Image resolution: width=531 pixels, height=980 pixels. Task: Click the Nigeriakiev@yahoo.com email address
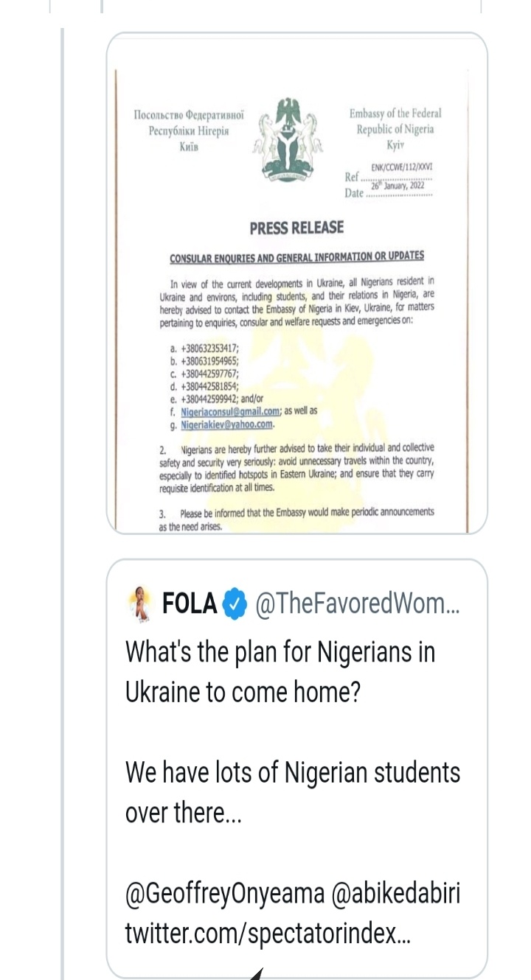[x=227, y=424]
